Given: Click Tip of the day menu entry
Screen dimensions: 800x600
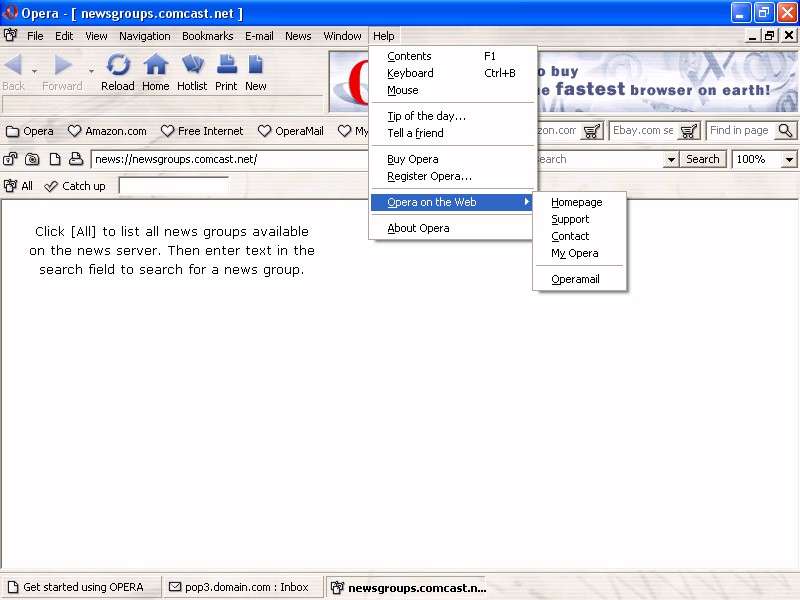Looking at the screenshot, I should tap(426, 116).
